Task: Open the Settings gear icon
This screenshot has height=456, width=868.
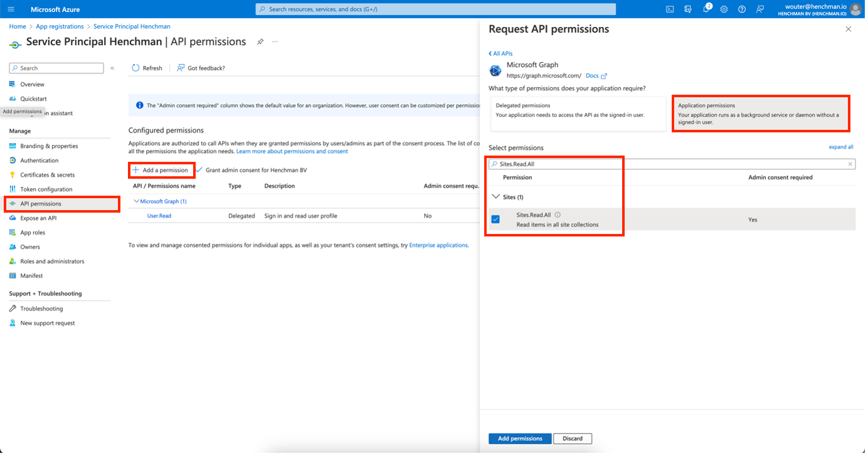Action: pyautogui.click(x=724, y=9)
